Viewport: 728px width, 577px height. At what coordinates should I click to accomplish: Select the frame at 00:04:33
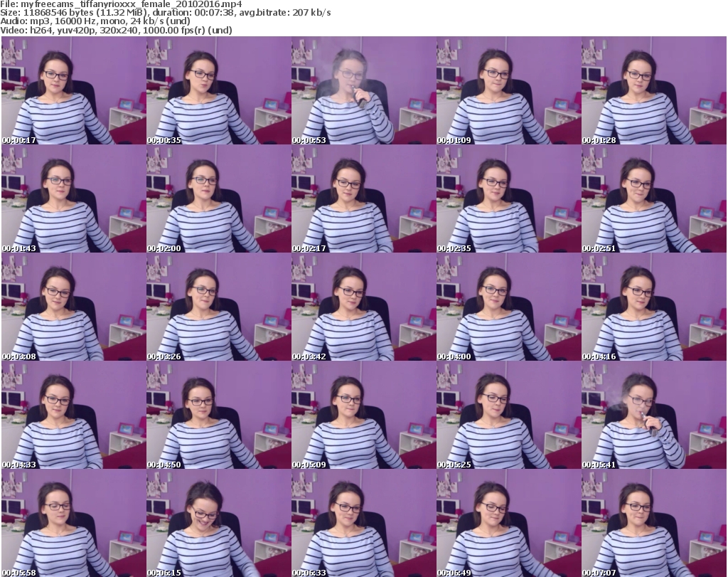click(x=74, y=415)
